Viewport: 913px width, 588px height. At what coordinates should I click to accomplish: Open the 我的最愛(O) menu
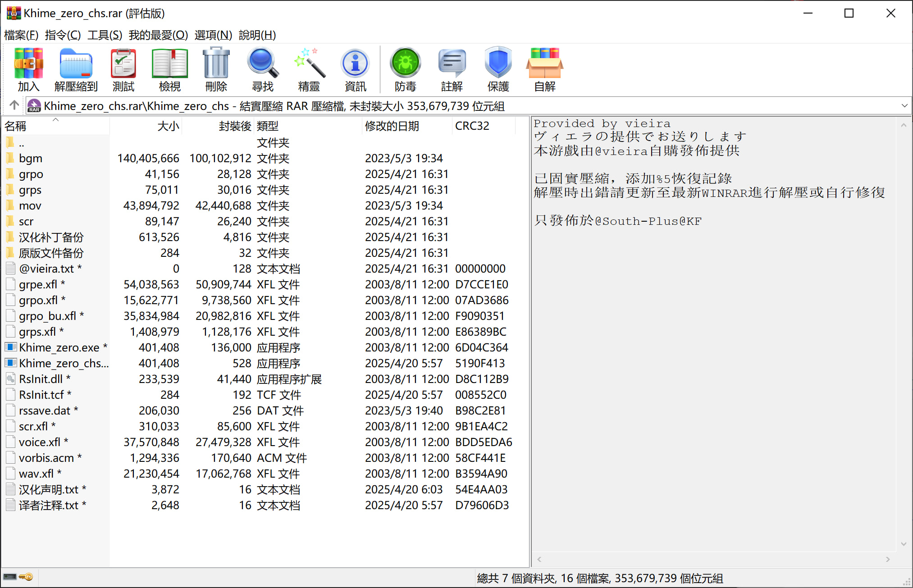158,35
